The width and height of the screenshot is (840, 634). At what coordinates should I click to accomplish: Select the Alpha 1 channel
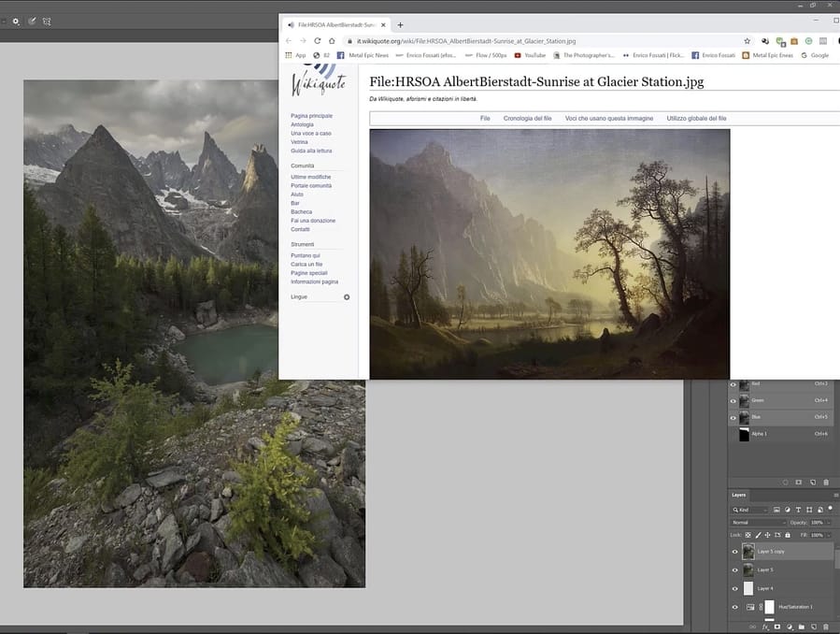pos(781,434)
